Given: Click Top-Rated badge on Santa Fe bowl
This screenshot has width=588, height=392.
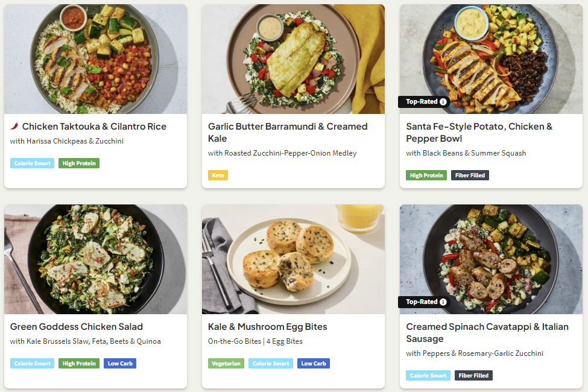Looking at the screenshot, I should pyautogui.click(x=422, y=102).
